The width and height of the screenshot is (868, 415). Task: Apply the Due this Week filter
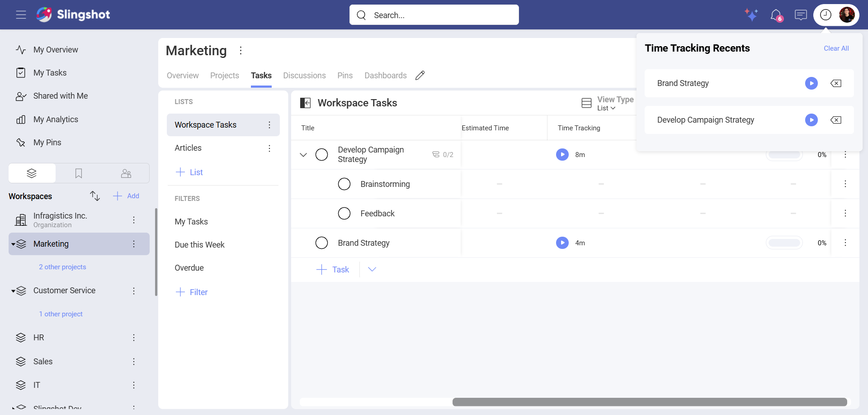pos(199,245)
